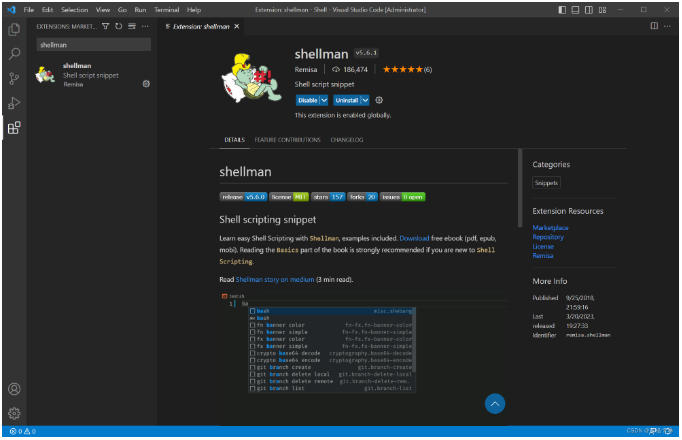The height and width of the screenshot is (440, 682).
Task: Open editor more actions ellipsis
Action: pyautogui.click(x=667, y=26)
